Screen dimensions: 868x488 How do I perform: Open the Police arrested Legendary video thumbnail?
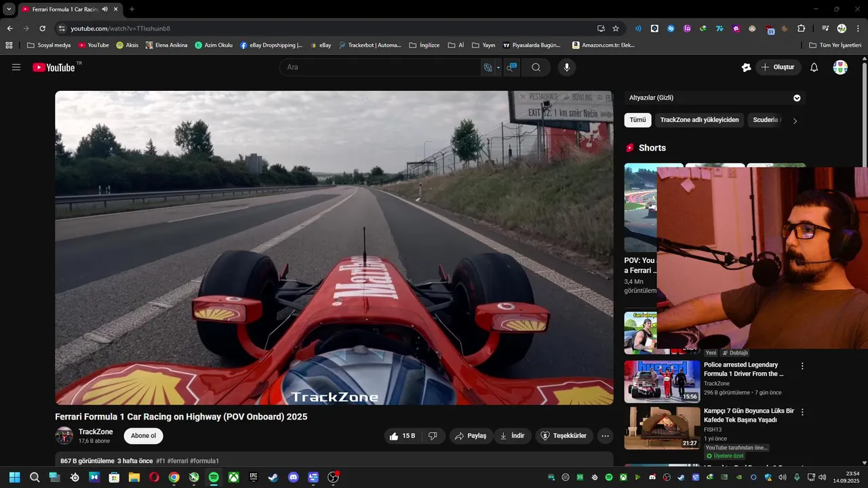(x=663, y=381)
